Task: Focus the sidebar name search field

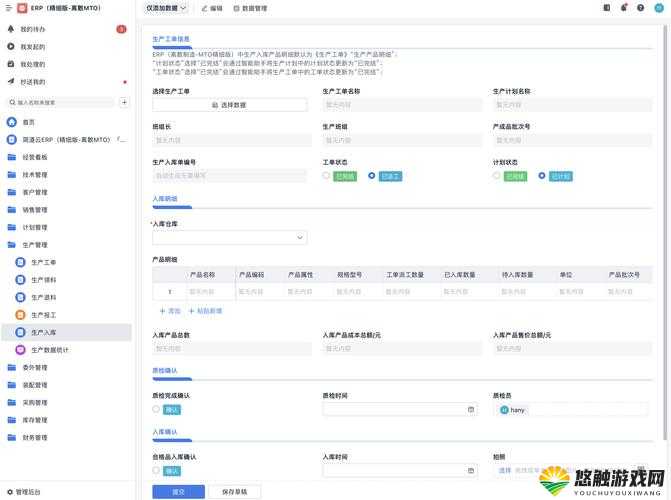Action: pyautogui.click(x=61, y=102)
